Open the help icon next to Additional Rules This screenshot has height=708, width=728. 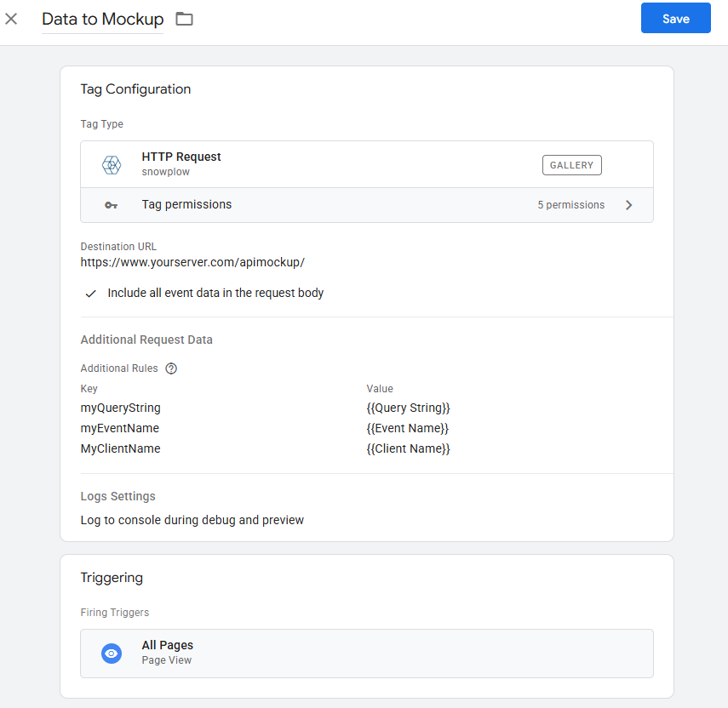[171, 368]
